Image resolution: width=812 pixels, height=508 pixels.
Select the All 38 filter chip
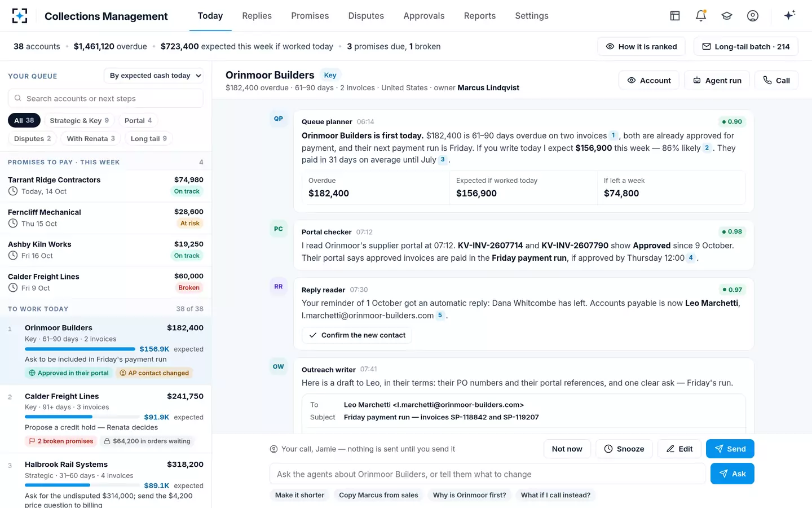[x=24, y=120]
